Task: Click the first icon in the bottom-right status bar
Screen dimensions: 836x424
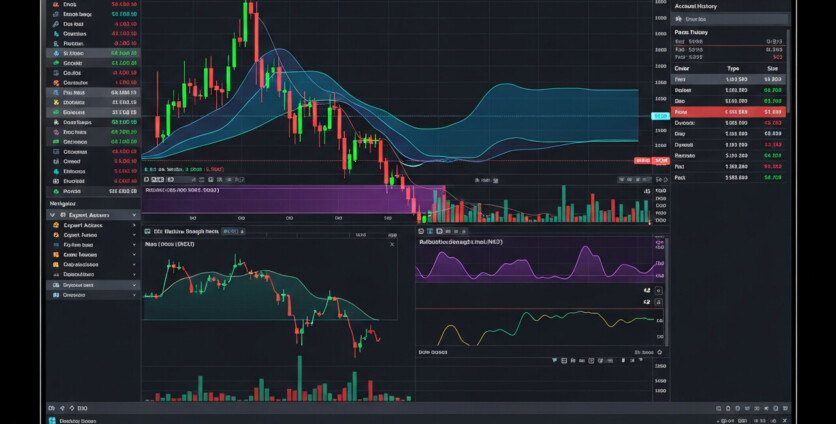Action: click(x=719, y=408)
